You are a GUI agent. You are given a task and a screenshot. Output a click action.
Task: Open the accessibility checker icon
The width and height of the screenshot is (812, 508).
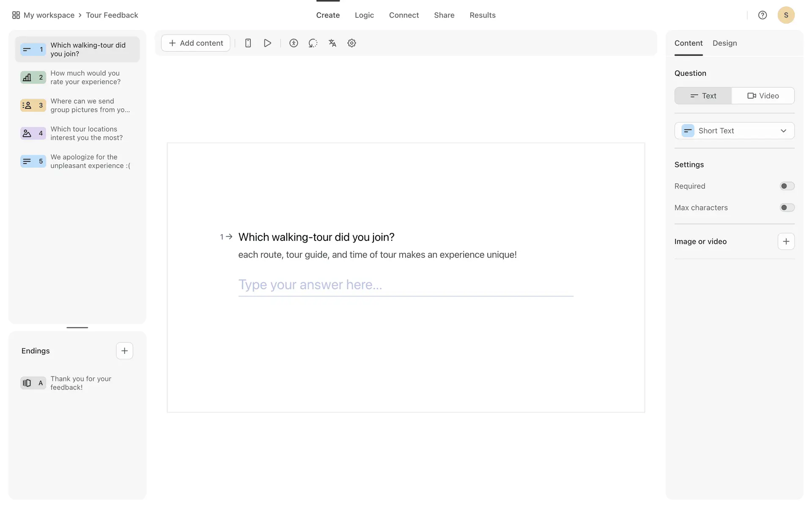tap(294, 43)
